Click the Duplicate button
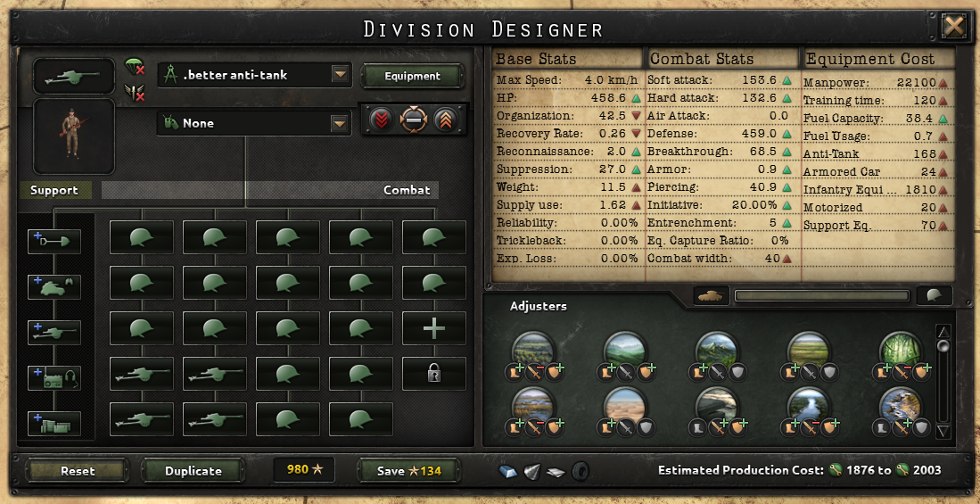Image resolution: width=980 pixels, height=504 pixels. [x=194, y=471]
